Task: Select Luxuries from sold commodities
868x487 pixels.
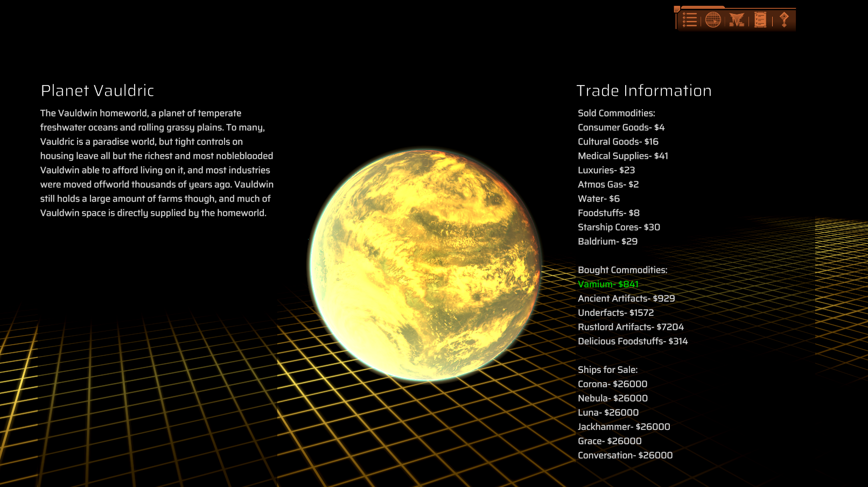Action: pyautogui.click(x=606, y=170)
